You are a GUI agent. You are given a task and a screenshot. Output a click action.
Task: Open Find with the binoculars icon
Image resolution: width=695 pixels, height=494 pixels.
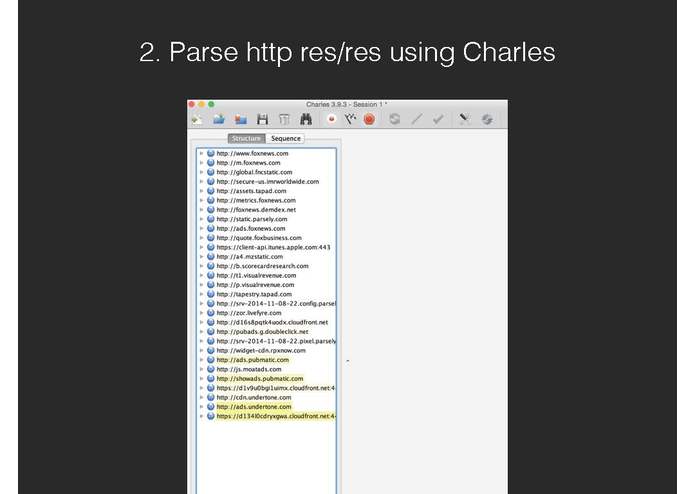(306, 119)
